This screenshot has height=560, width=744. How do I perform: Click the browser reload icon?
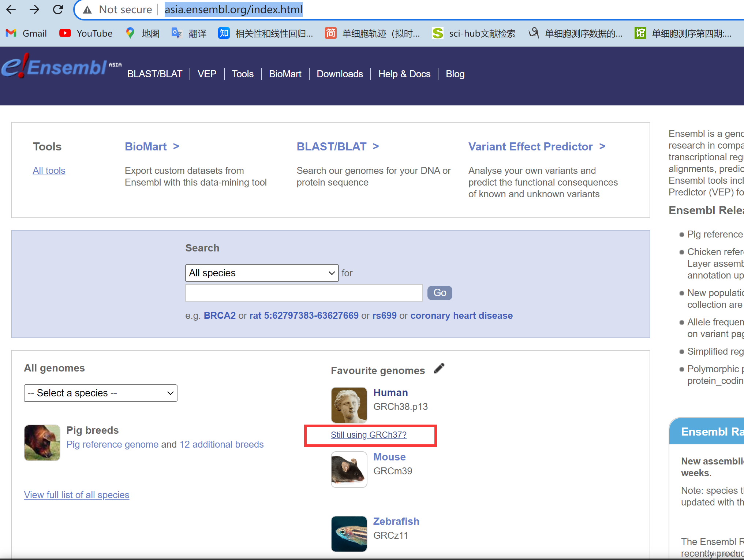58,10
